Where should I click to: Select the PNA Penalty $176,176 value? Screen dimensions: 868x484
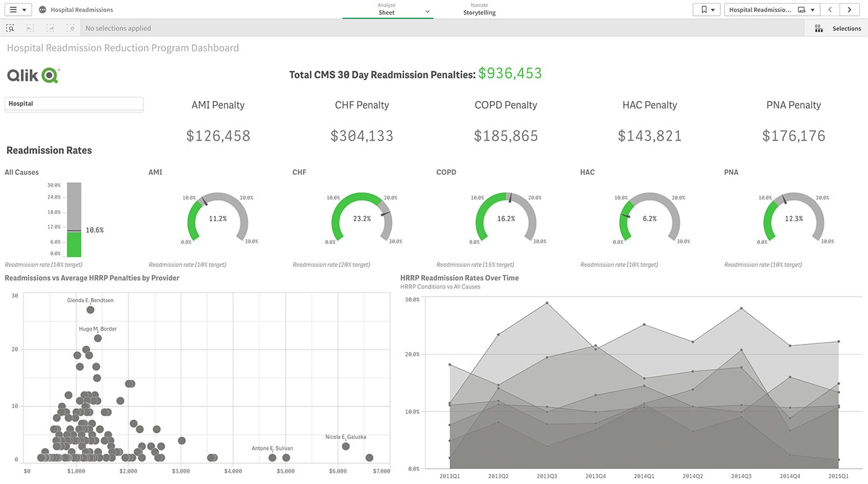pyautogui.click(x=794, y=136)
